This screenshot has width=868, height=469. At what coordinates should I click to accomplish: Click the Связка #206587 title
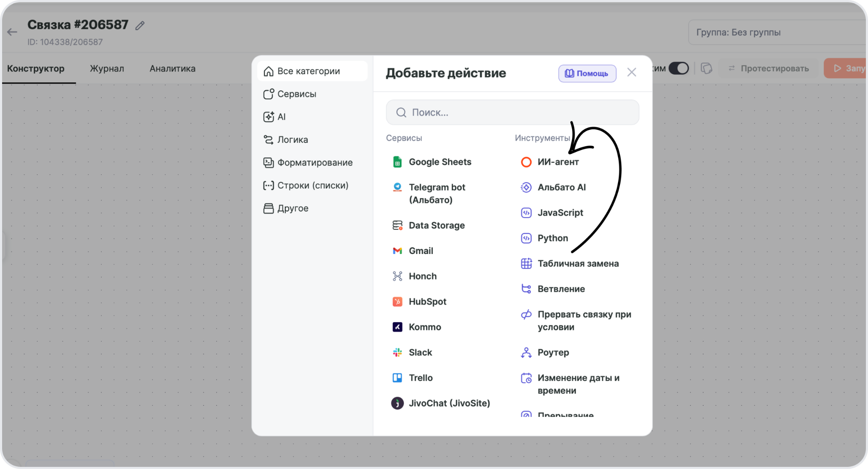(x=78, y=25)
